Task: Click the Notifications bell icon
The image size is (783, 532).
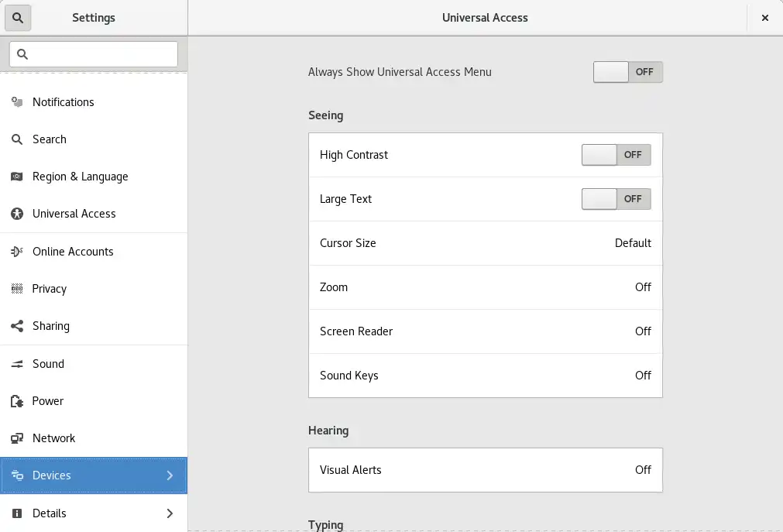Action: [17, 102]
